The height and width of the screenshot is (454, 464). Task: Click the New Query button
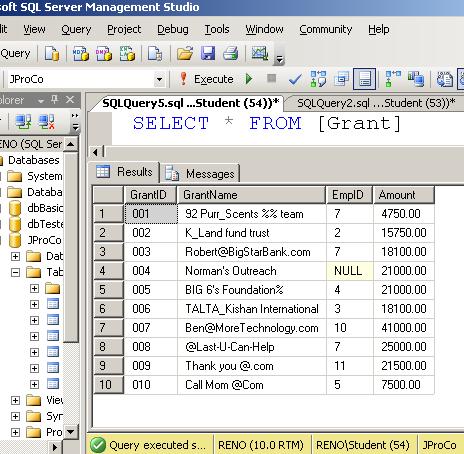click(x=15, y=53)
